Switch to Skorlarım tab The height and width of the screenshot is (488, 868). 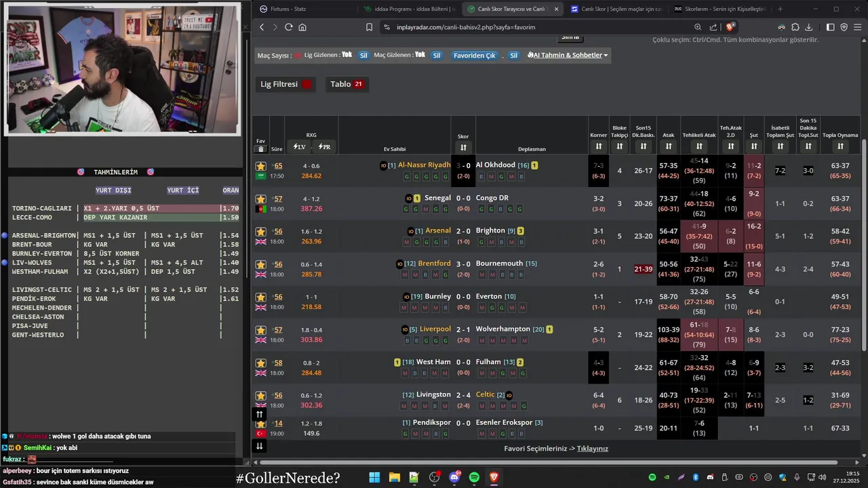coord(719,9)
